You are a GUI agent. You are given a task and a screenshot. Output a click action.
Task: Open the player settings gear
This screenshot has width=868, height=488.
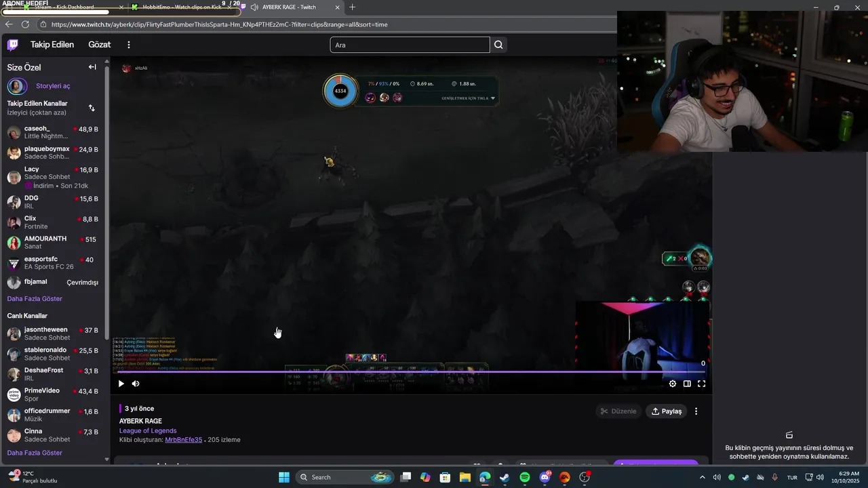click(673, 384)
